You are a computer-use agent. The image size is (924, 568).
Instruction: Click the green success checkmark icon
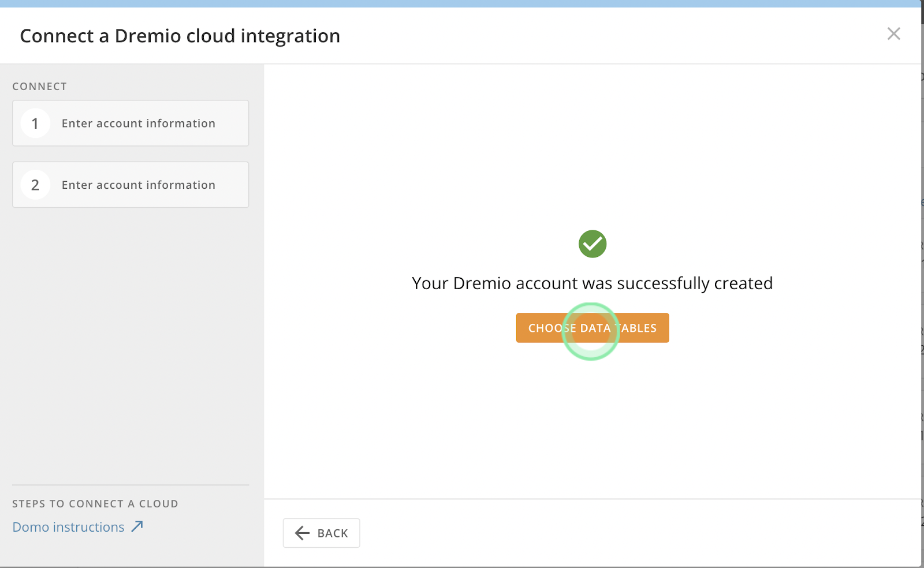tap(593, 244)
